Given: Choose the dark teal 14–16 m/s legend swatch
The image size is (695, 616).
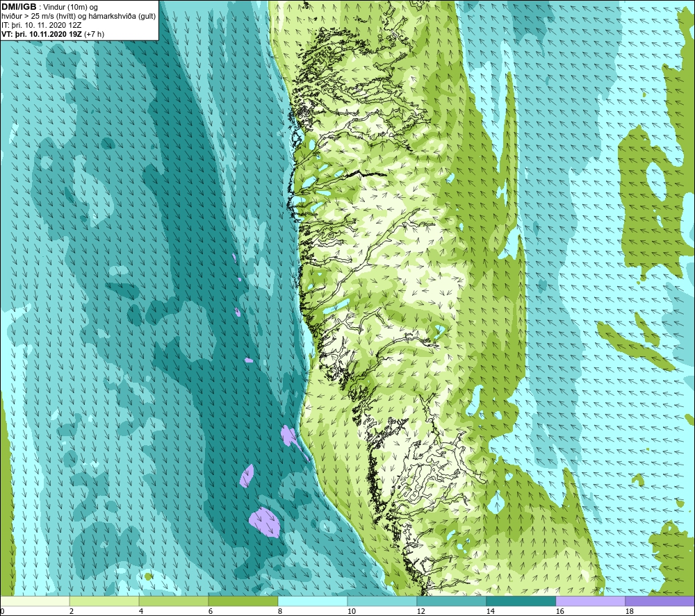Looking at the screenshot, I should pyautogui.click(x=521, y=601).
